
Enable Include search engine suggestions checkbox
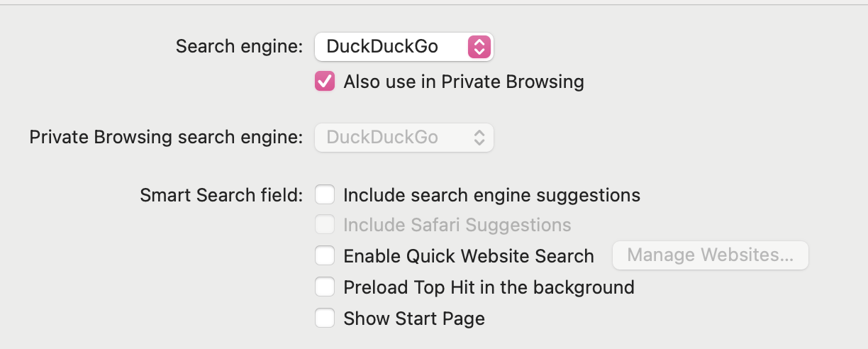(325, 194)
